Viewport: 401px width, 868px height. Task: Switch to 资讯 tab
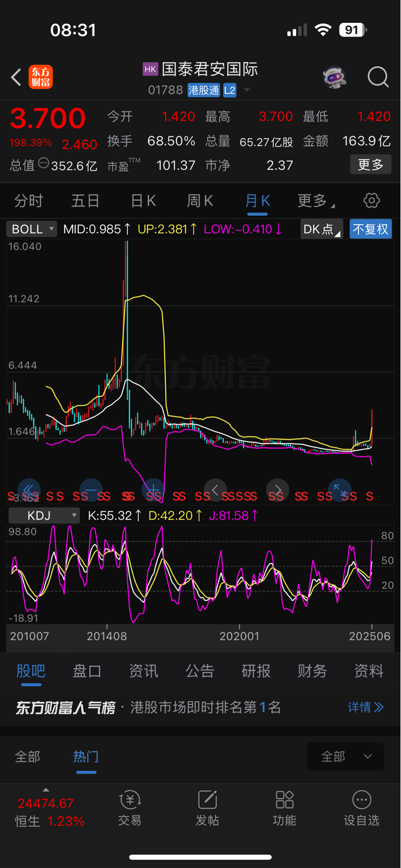143,671
